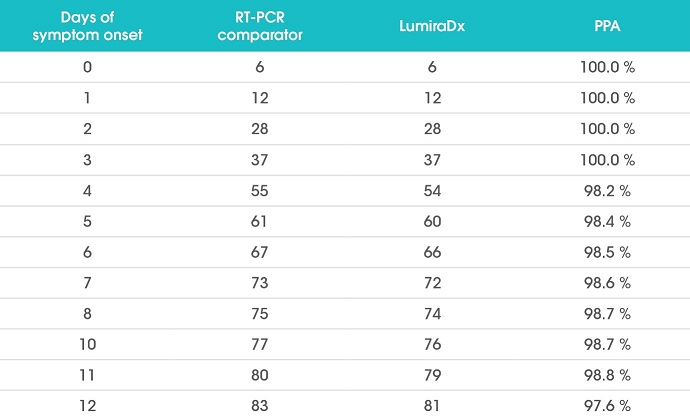Click the LumiraDx value 28
This screenshot has height=418, width=690.
coord(432,128)
